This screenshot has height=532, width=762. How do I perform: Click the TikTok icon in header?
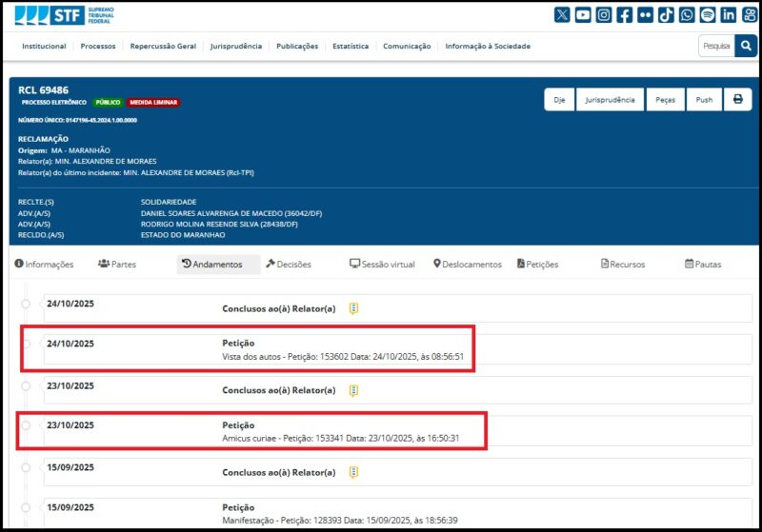(x=666, y=14)
